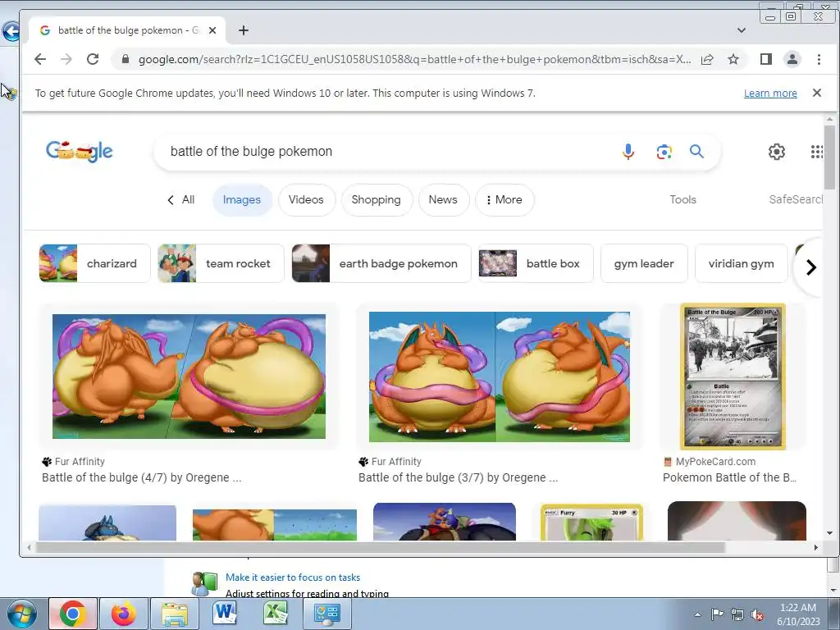The image size is (840, 630).
Task: Open the MyPokeCard Battle of the Bulge card image
Action: (x=733, y=377)
